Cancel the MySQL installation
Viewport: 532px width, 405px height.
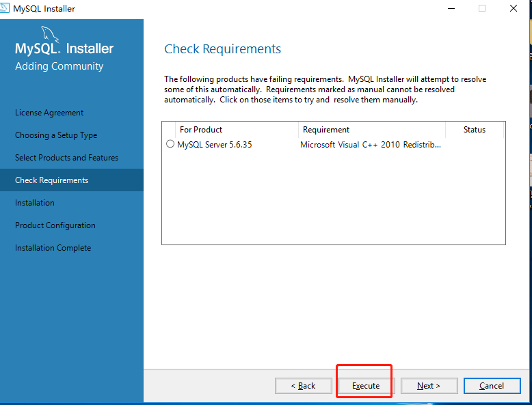point(492,386)
